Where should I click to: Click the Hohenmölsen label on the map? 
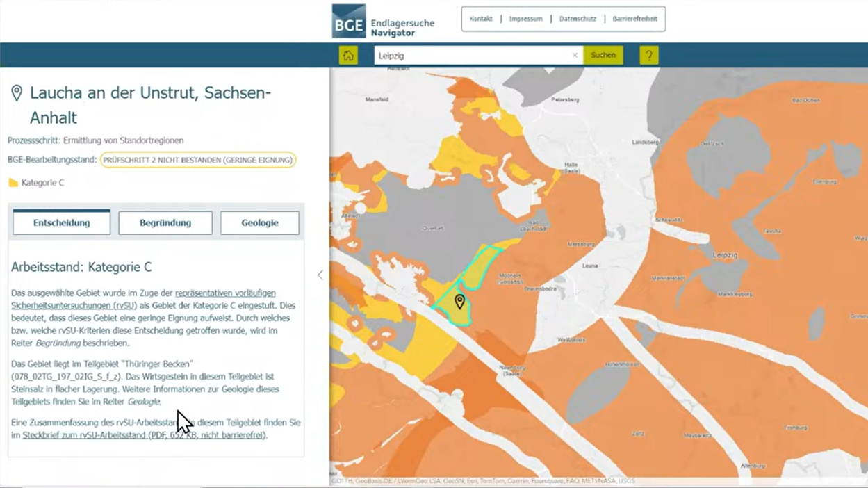click(621, 364)
